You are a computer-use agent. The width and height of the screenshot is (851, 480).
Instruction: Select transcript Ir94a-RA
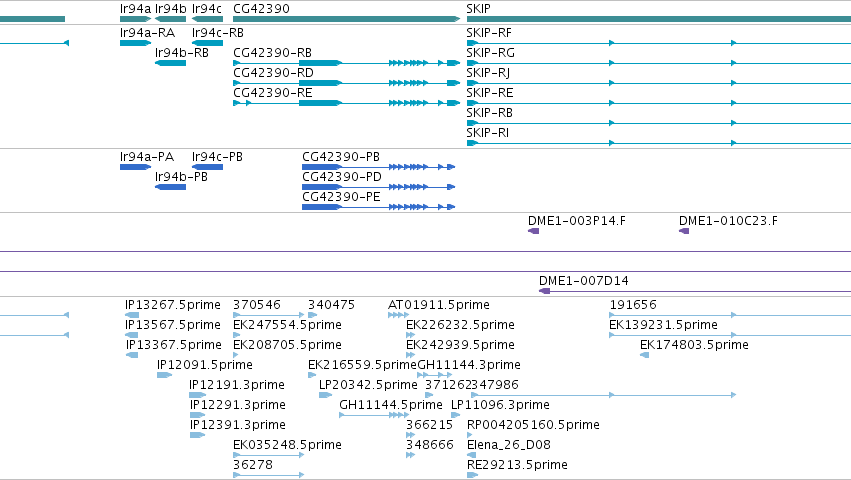[x=135, y=43]
